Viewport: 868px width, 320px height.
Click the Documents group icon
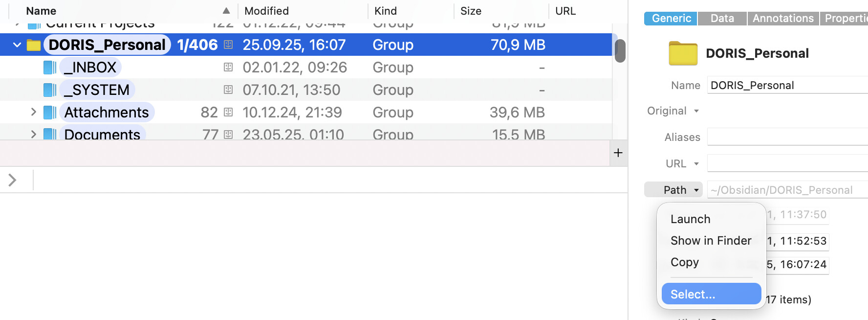(50, 134)
